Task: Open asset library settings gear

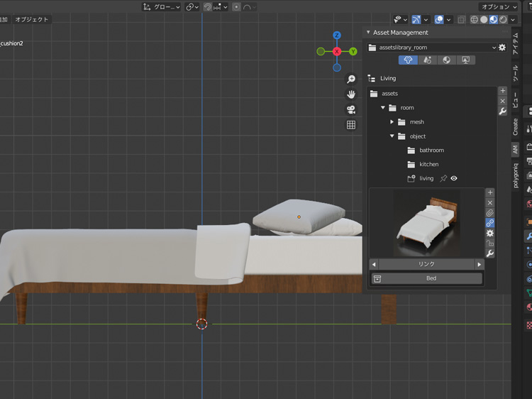Action: coord(502,48)
